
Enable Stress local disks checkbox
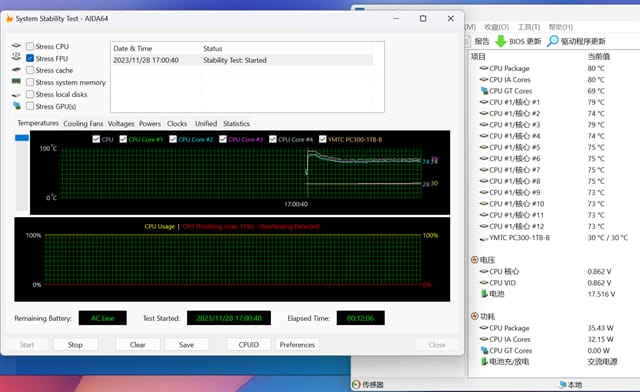pos(30,94)
